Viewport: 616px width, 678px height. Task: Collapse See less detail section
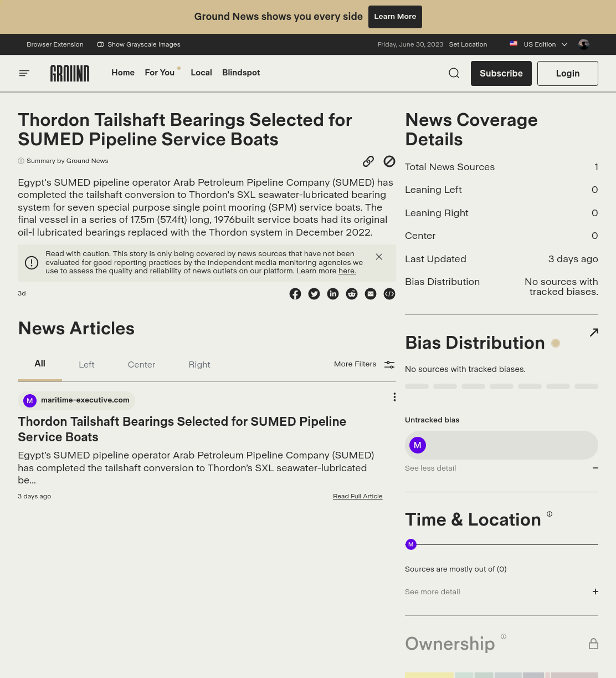(501, 468)
